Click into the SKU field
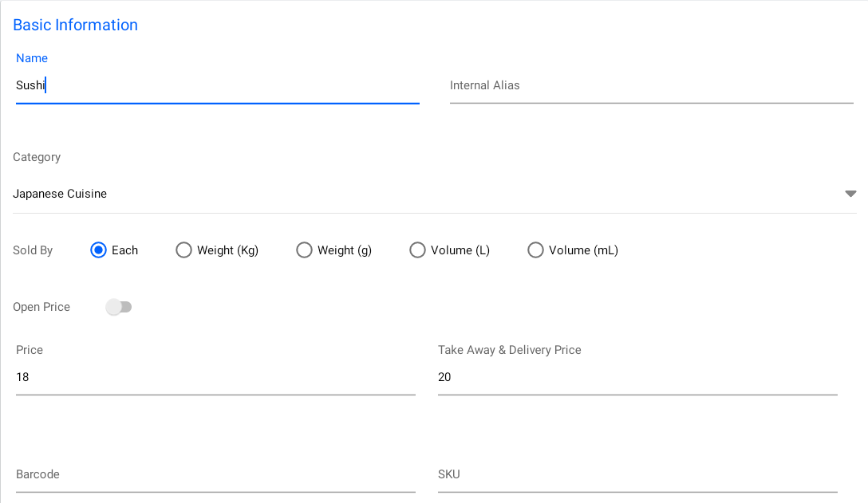 [637, 474]
